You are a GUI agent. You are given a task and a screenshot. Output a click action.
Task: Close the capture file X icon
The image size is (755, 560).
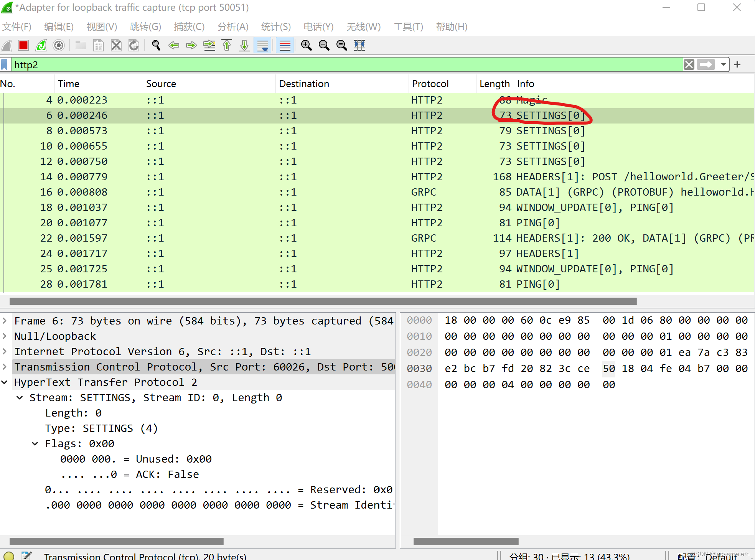tap(116, 46)
